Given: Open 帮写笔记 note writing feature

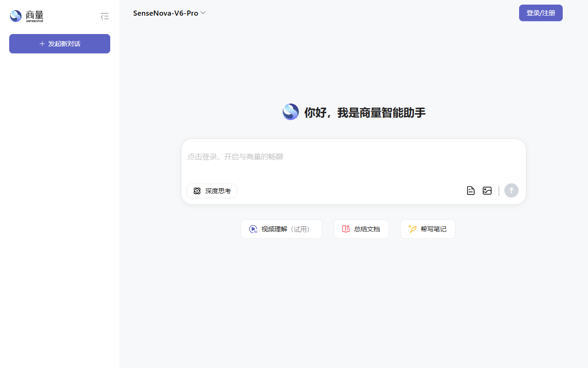Looking at the screenshot, I should (x=428, y=229).
